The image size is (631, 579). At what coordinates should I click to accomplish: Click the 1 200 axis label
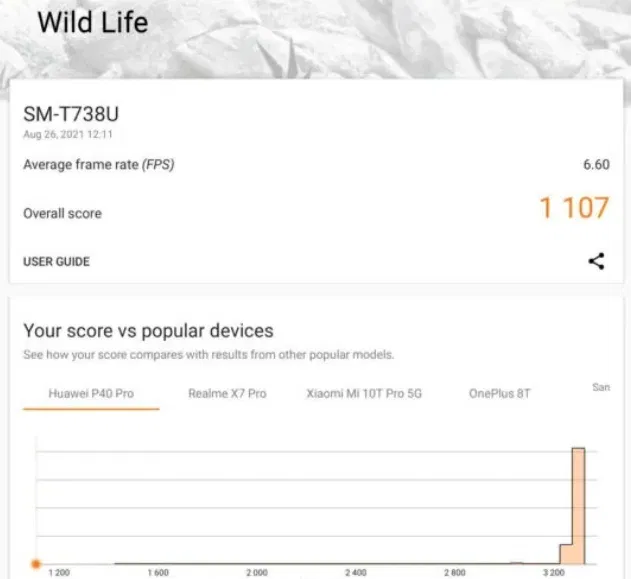(60, 573)
